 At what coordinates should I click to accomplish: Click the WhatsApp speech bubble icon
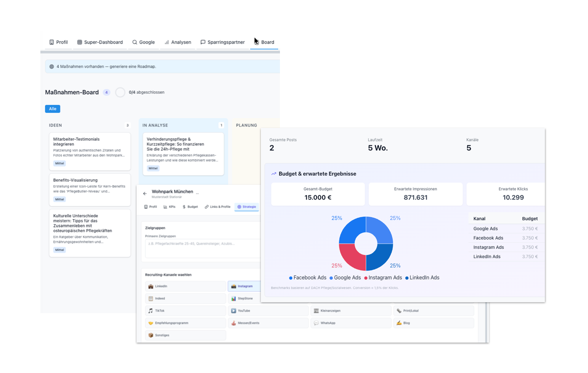point(316,323)
